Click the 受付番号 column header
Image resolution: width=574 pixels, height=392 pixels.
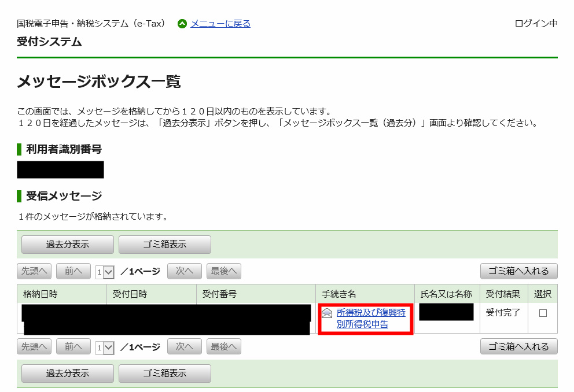(256, 294)
